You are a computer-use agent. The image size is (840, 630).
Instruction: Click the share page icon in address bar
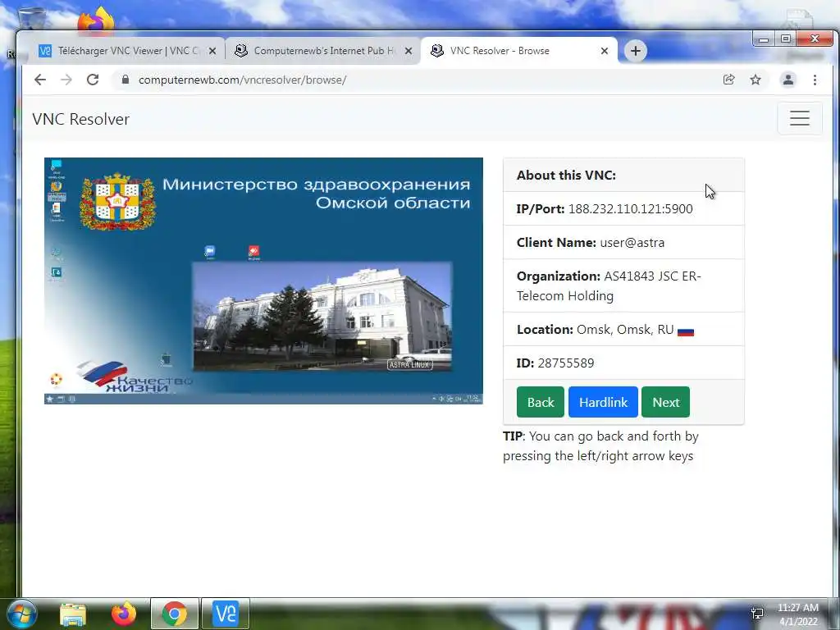click(728, 80)
